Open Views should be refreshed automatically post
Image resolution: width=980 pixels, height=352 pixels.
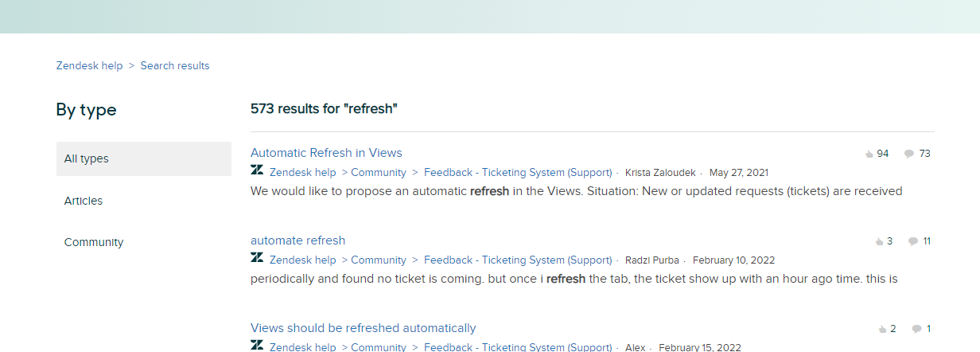click(363, 328)
